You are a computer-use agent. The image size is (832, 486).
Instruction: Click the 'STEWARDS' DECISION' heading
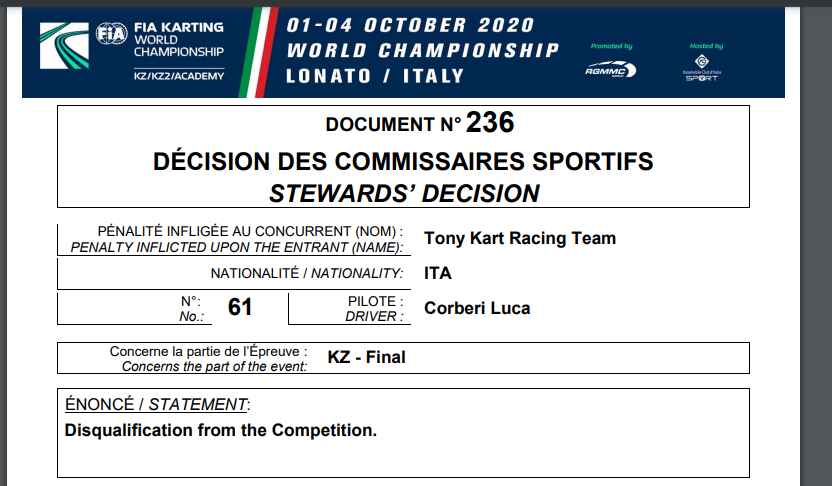coord(404,193)
